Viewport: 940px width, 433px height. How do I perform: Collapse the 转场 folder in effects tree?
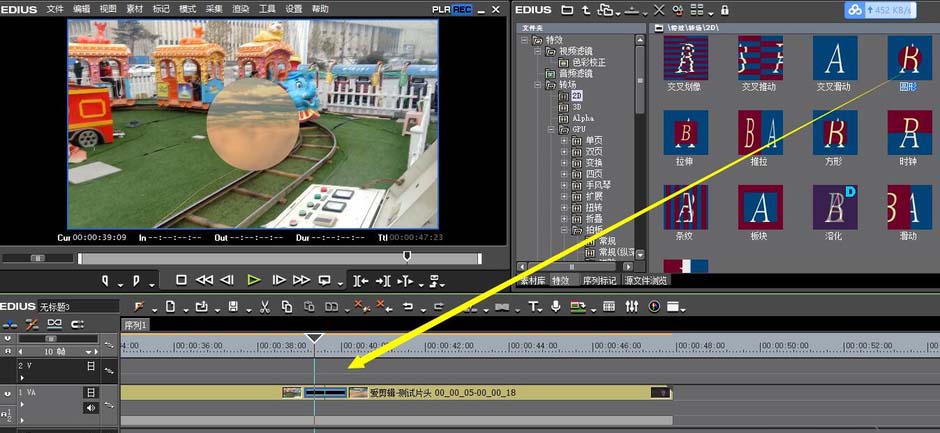537,85
